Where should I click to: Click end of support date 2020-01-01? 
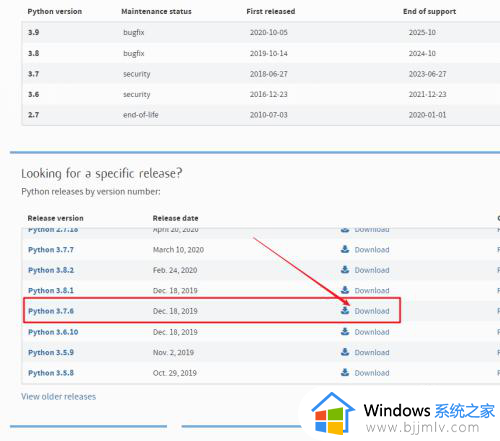(428, 115)
